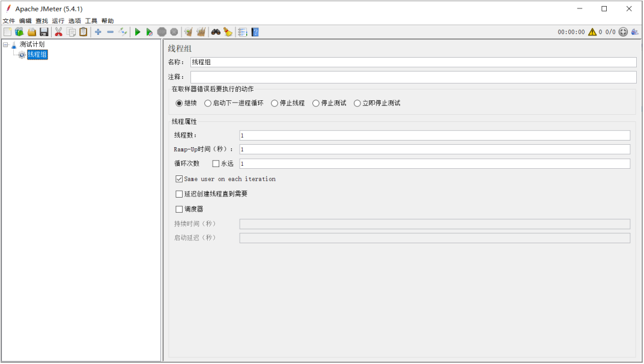
Task: Start the test with green play icon
Action: [138, 32]
